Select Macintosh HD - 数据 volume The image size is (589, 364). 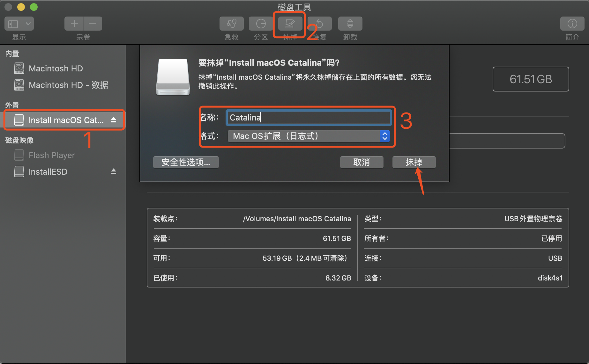tap(68, 85)
